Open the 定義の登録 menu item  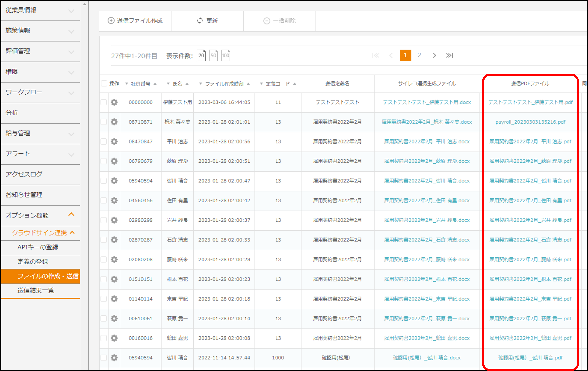33,262
